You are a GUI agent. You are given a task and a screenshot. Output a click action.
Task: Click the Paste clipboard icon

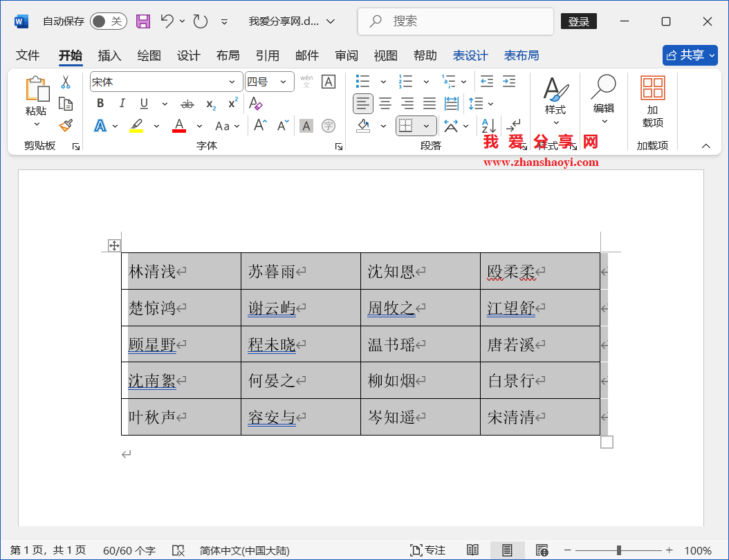click(37, 88)
